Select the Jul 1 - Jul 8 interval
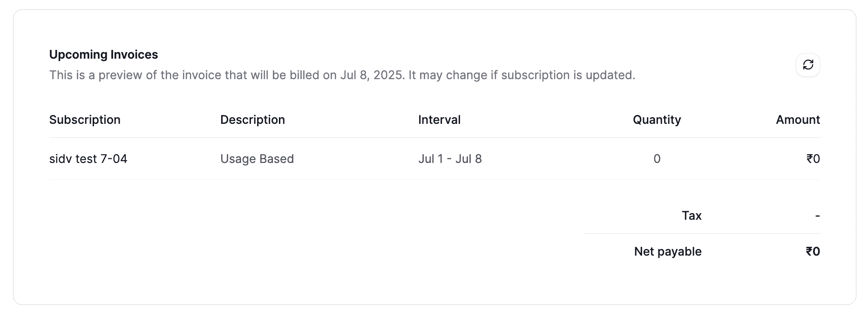Screen dimensions: 868x318 tap(450, 159)
